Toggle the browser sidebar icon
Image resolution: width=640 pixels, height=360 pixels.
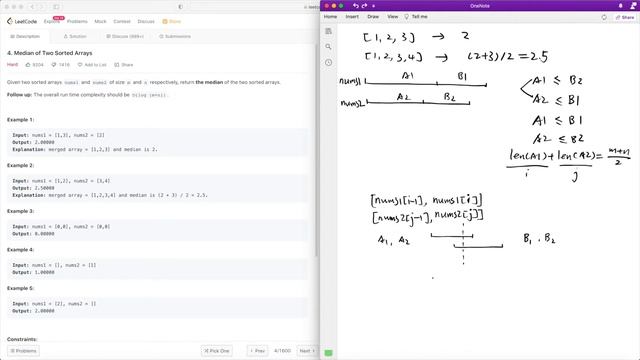pos(56,7)
